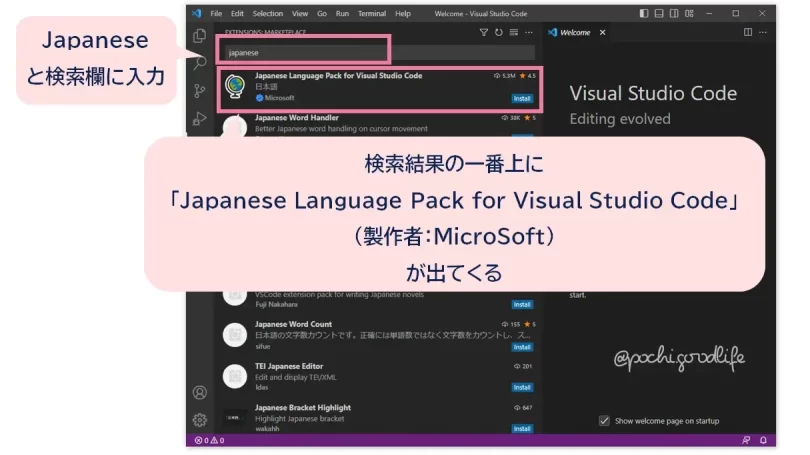Image resolution: width=810 pixels, height=455 pixels.
Task: Open Run and Debug view
Action: [200, 119]
